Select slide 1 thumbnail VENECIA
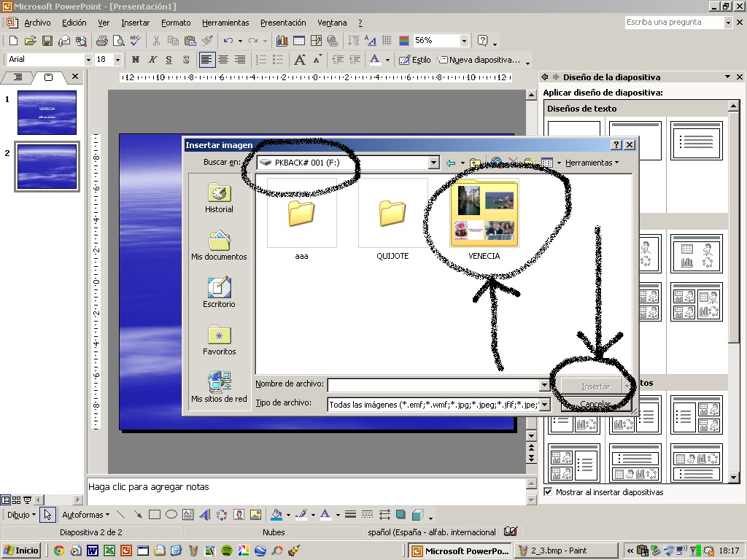 click(x=47, y=113)
